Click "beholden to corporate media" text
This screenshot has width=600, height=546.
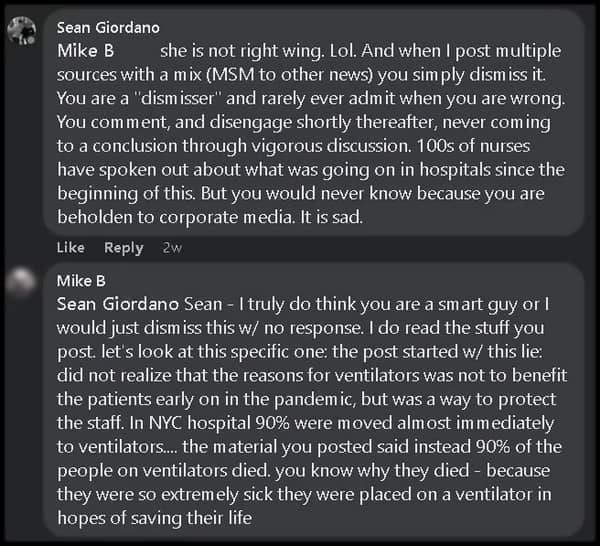coord(175,218)
